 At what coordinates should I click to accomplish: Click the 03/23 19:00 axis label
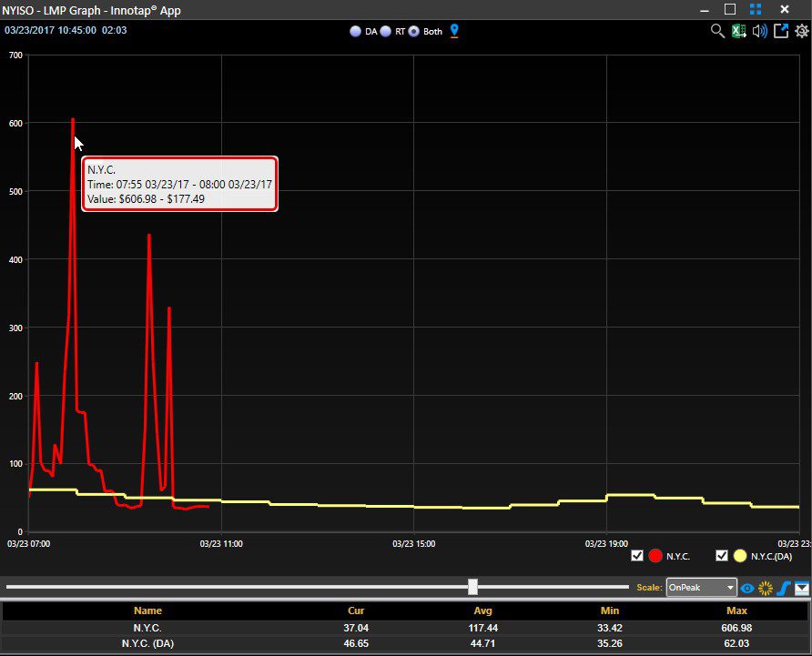[x=606, y=544]
